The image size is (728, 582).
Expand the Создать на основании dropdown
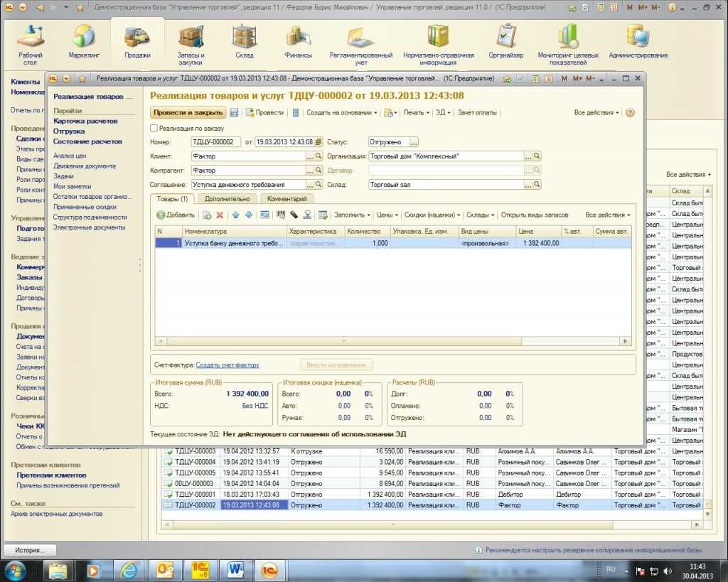coord(341,112)
